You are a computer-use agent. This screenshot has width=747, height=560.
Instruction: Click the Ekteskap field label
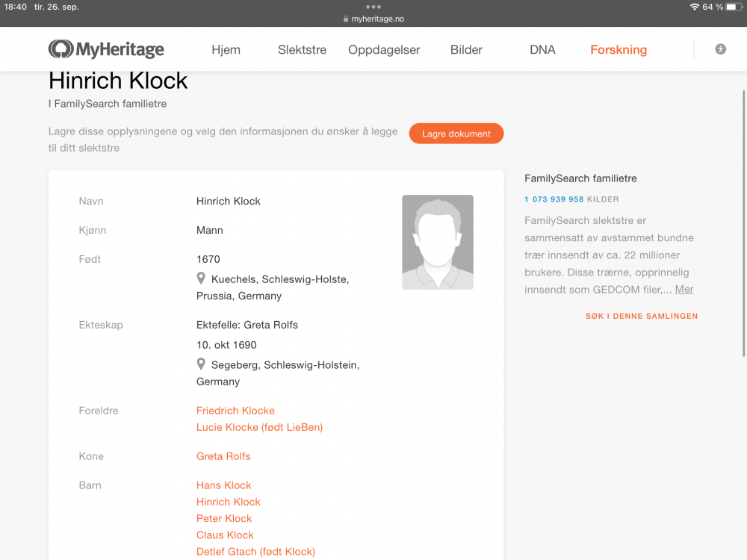[x=101, y=325]
